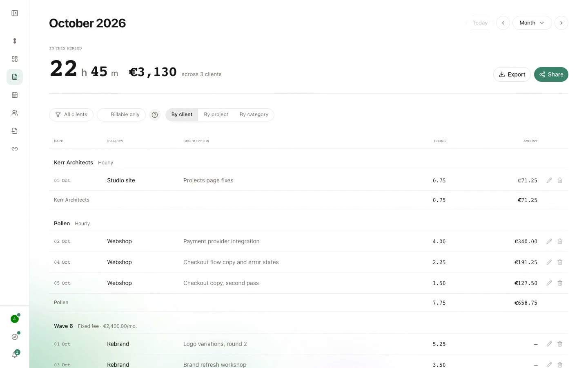The image size is (588, 368).
Task: Open the calendar view in sidebar
Action: (15, 95)
